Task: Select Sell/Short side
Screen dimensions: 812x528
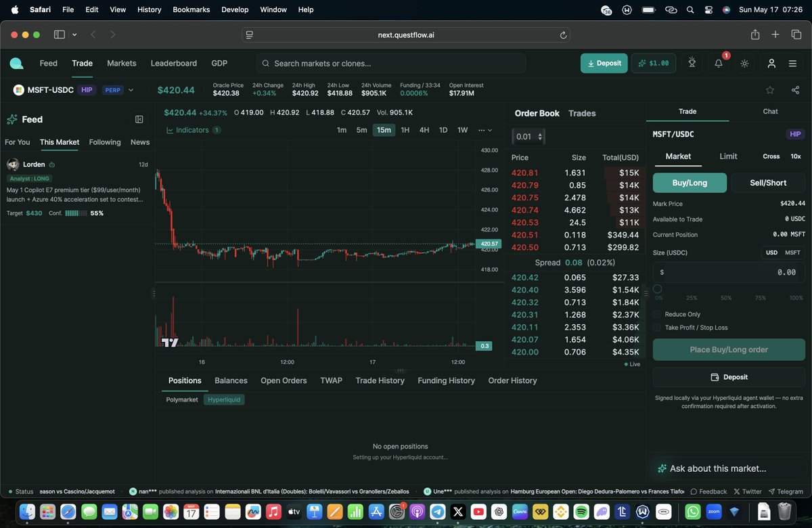Action: pos(768,183)
